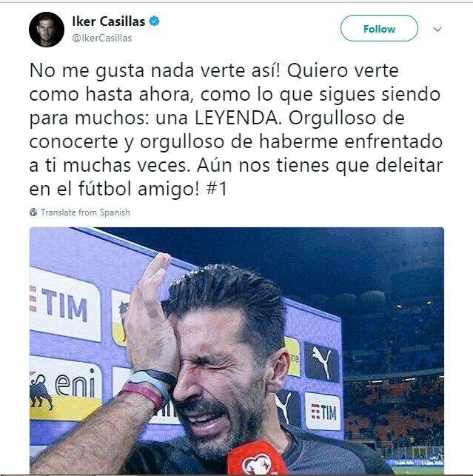Image resolution: width=473 pixels, height=476 pixels.
Task: Click the raised hand in the photo
Action: (x=150, y=315)
